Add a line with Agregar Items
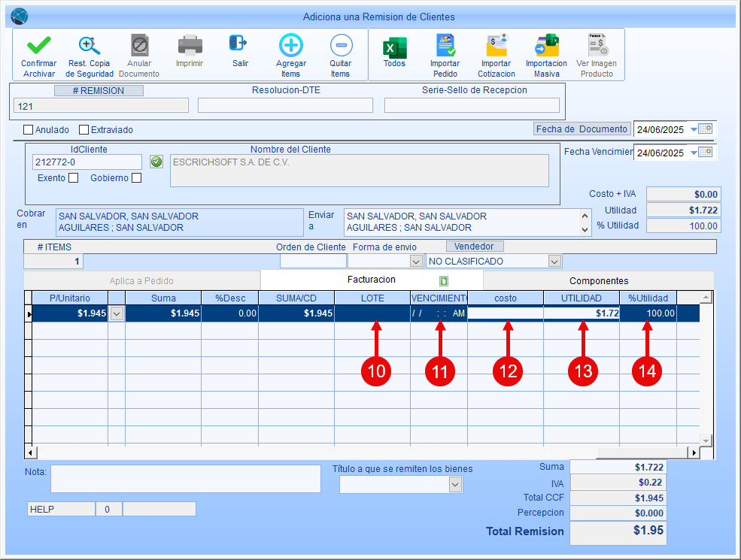 point(290,47)
